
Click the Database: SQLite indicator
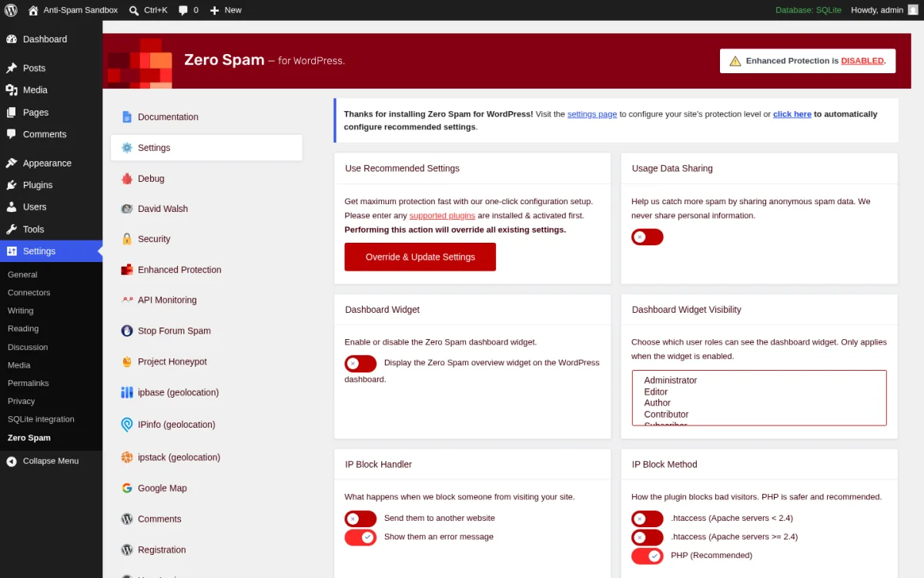tap(809, 10)
